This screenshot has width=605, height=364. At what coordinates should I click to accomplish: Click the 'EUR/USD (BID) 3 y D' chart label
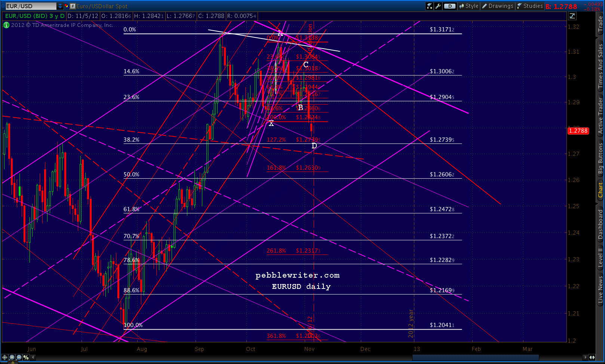(x=35, y=16)
